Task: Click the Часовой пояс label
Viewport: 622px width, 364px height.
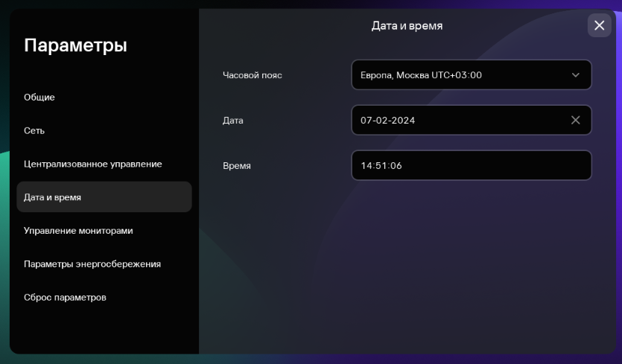Action: [253, 75]
